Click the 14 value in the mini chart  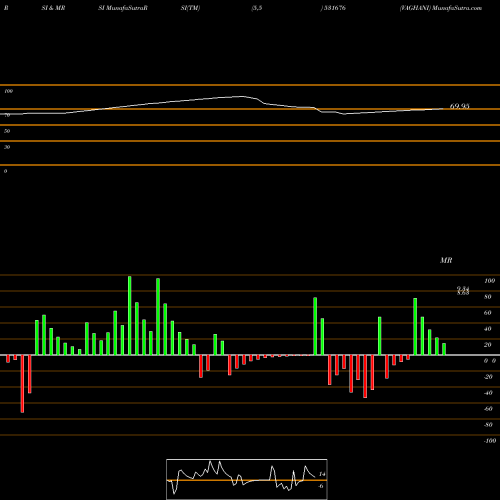click(322, 474)
